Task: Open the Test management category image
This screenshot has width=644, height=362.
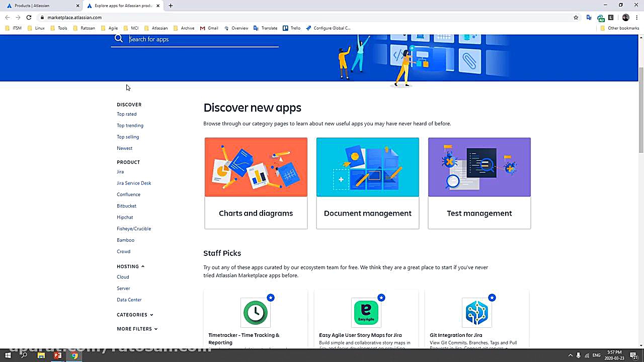Action: pyautogui.click(x=479, y=167)
